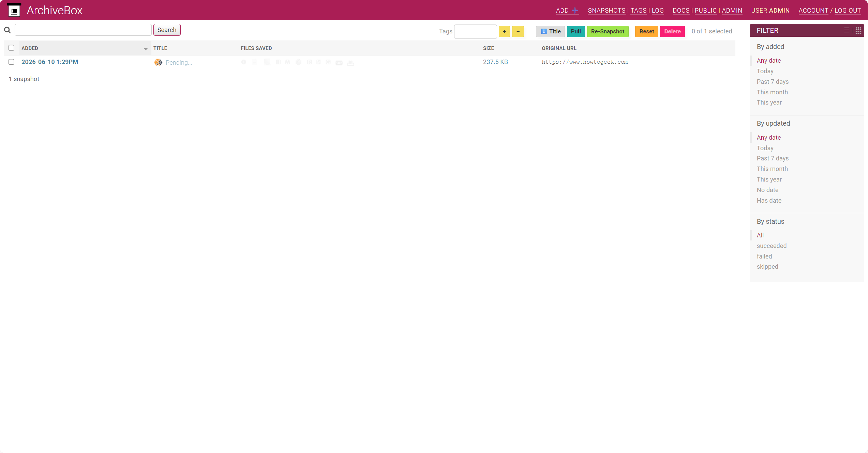Open the screenshot monitor output icon
This screenshot has width=868, height=453.
click(x=267, y=62)
